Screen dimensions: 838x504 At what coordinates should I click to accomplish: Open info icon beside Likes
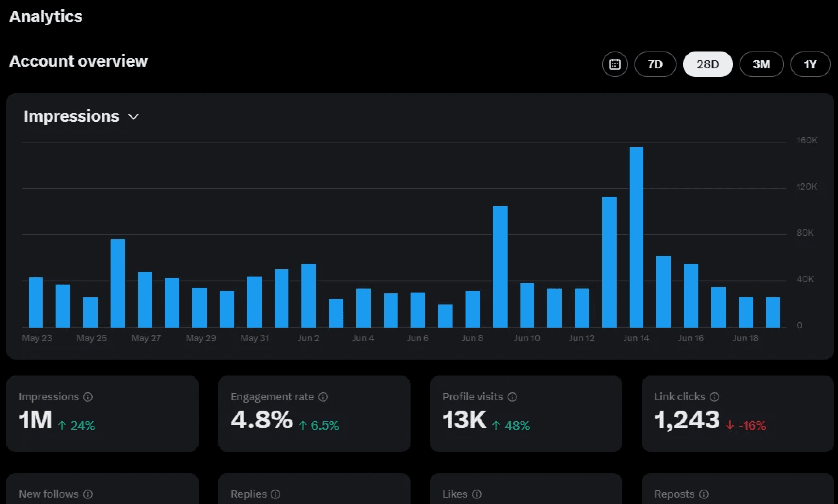(477, 494)
